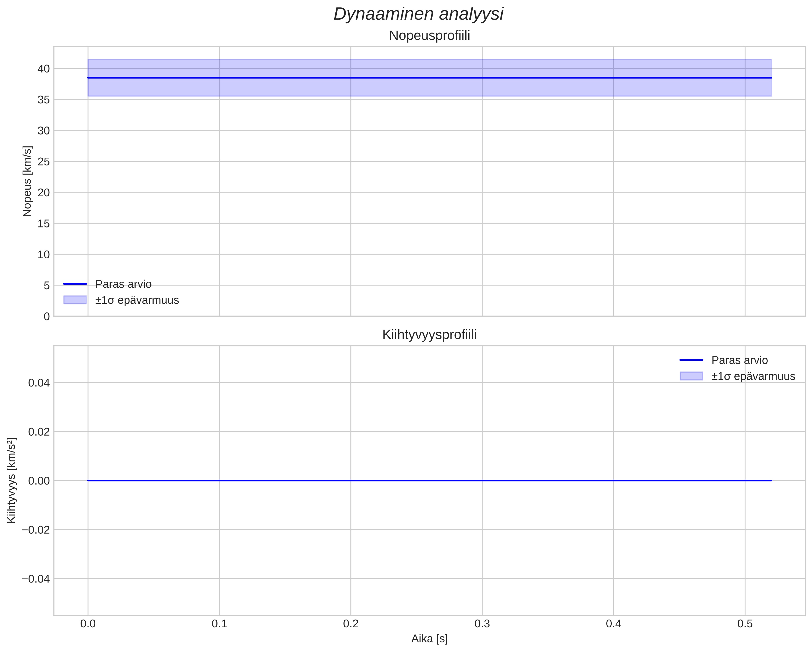Click shaded swatch in bottom legend

click(691, 376)
